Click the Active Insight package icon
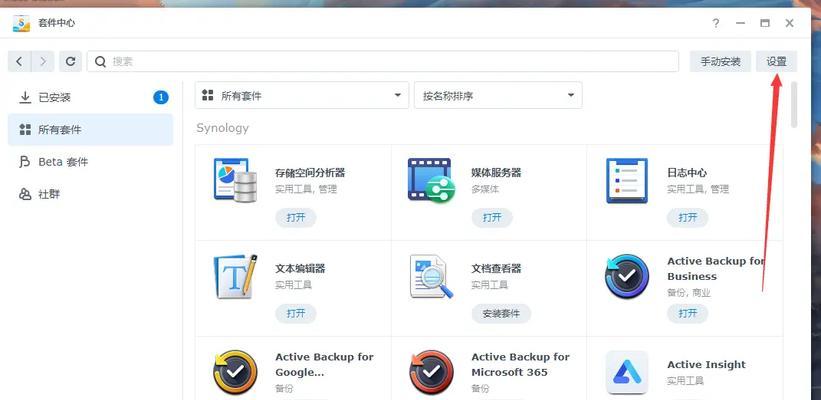The width and height of the screenshot is (821, 400). click(627, 372)
